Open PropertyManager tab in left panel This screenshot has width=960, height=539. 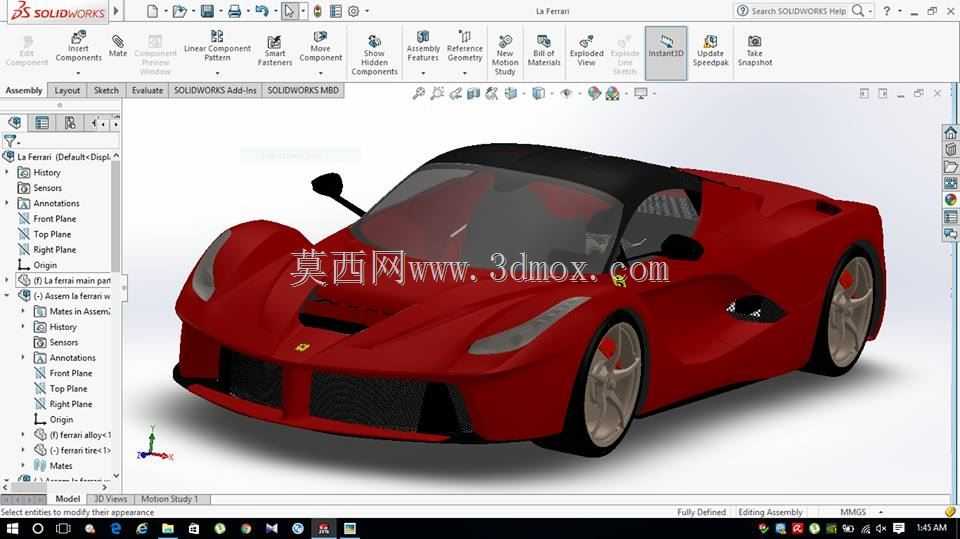(42, 123)
